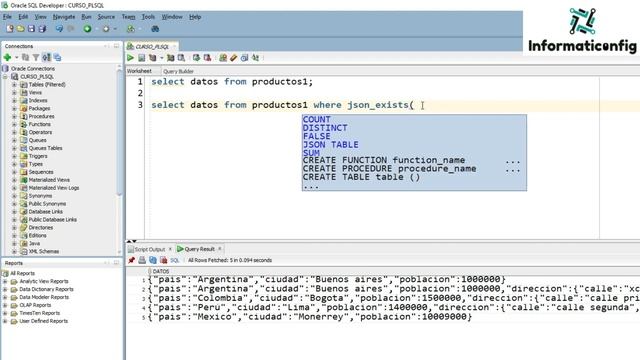
Task: Close the Query Result tab
Action: pyautogui.click(x=220, y=249)
